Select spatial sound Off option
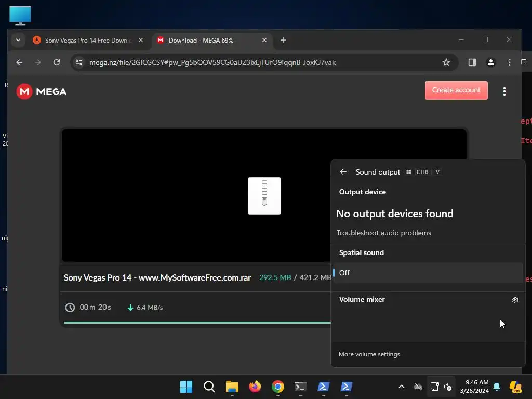The height and width of the screenshot is (399, 532). click(428, 273)
